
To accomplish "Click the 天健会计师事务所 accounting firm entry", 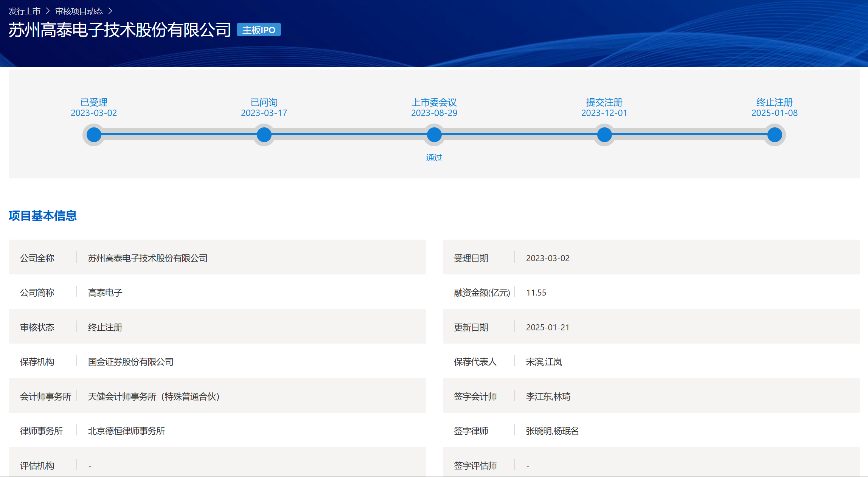I will tap(154, 396).
